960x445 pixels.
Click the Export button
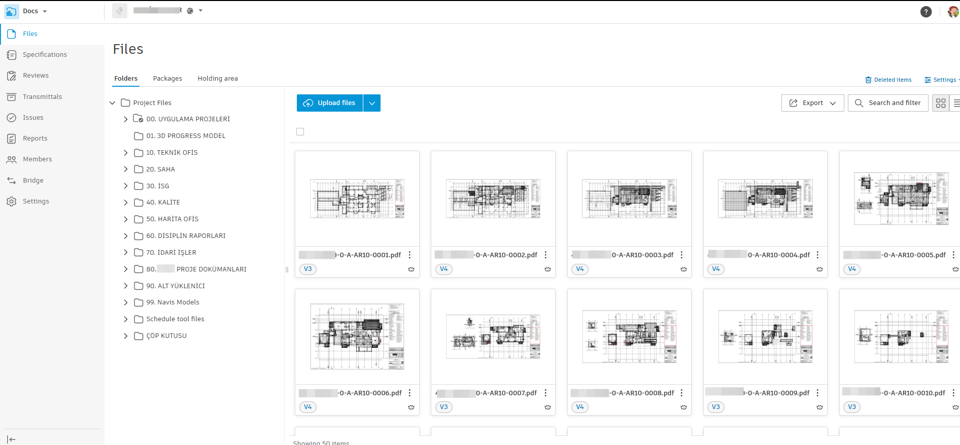point(812,103)
